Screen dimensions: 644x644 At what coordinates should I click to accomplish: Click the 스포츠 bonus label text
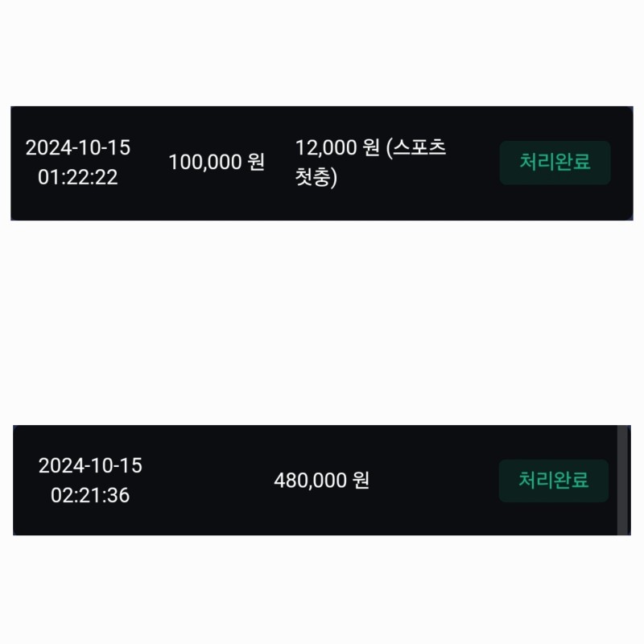[x=419, y=148]
